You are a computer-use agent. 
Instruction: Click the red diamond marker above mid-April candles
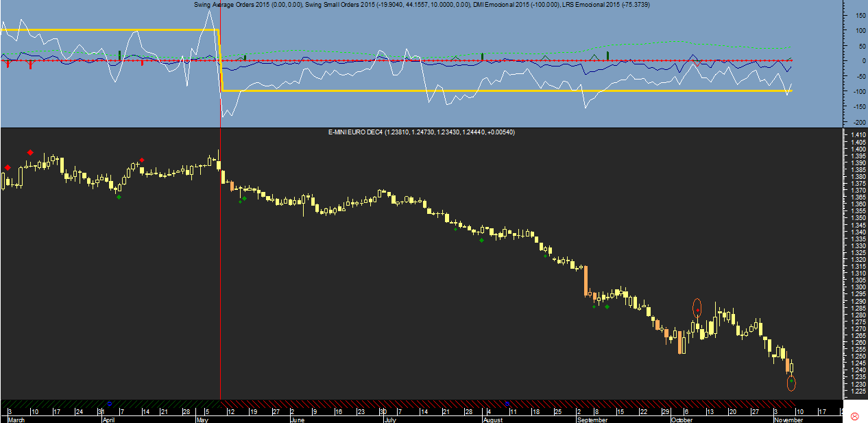pyautogui.click(x=141, y=160)
